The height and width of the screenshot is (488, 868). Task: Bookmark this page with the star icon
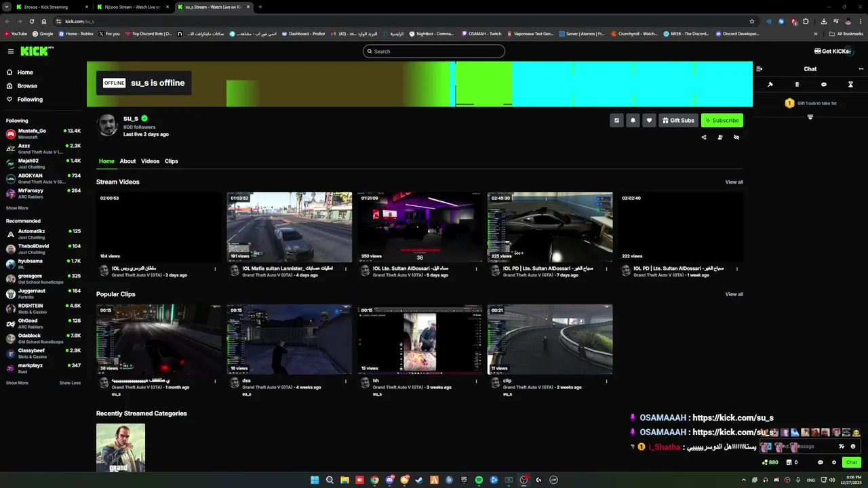click(x=752, y=21)
